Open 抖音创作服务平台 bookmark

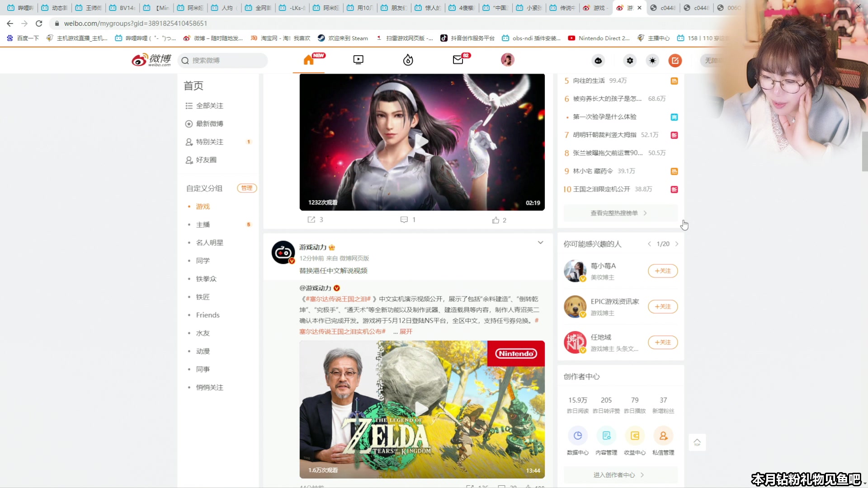coord(467,38)
